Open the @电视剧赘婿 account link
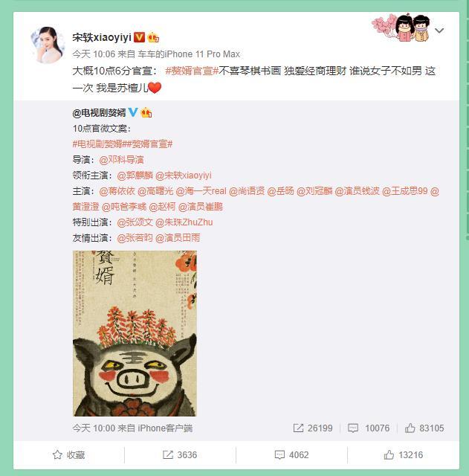Viewport: 469px width, 476px height. click(99, 112)
